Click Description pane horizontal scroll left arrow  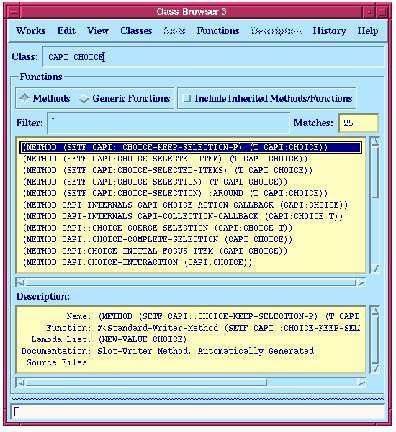click(20, 383)
